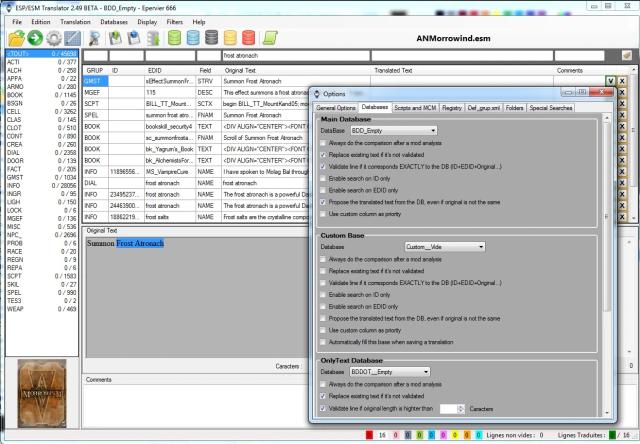
Task: Click the green database toolbar icon
Action: 174,38
